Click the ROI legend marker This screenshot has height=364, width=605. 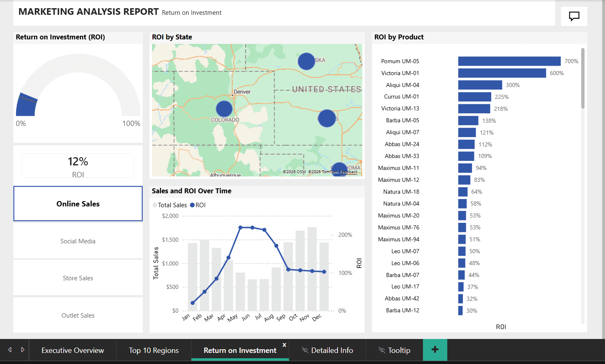click(192, 205)
